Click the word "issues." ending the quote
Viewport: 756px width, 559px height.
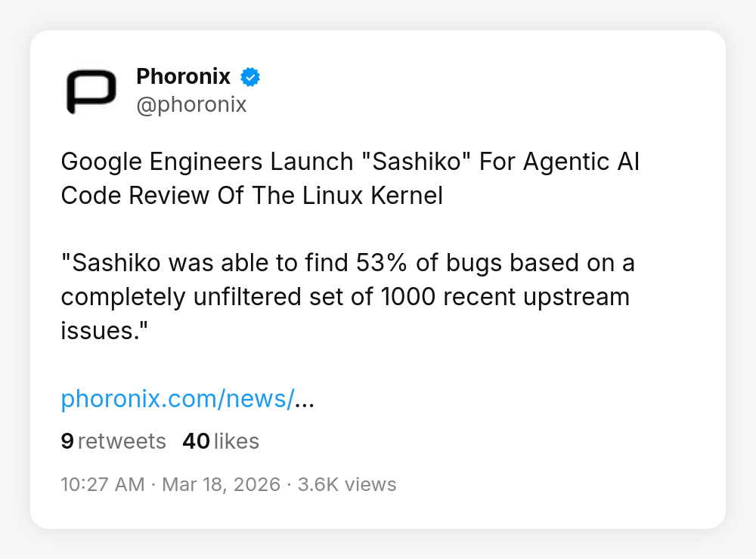(x=102, y=330)
